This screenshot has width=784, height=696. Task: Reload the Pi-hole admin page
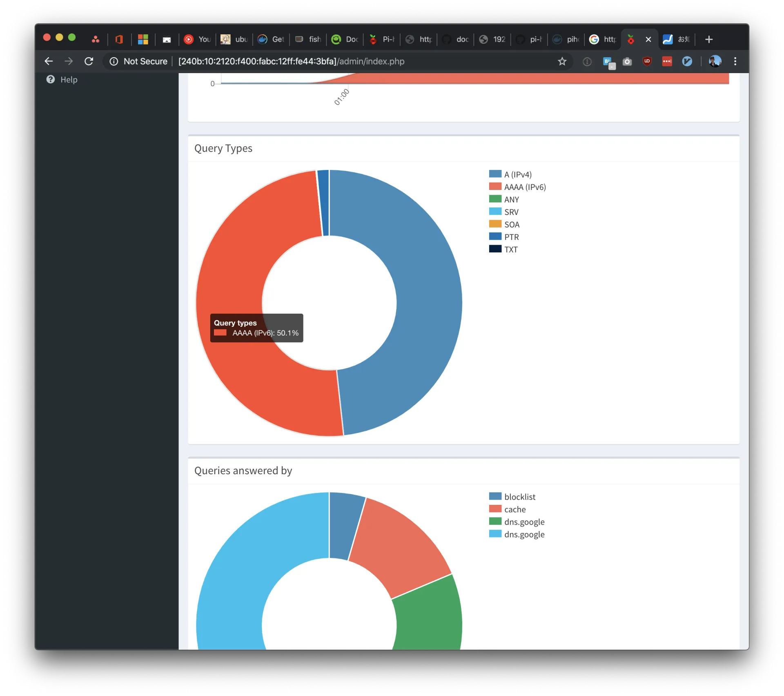click(89, 61)
